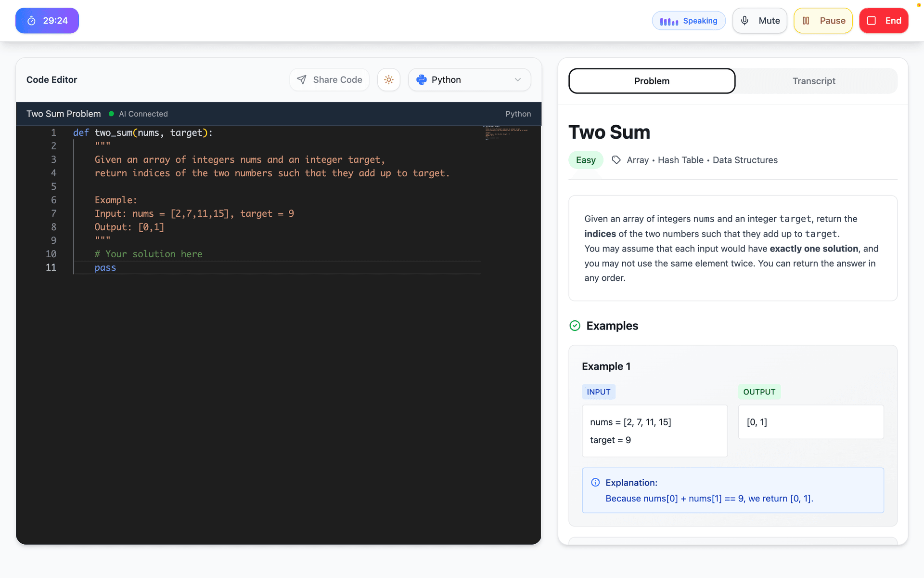Click the Share Code paper plane icon
Viewport: 924px width, 578px height.
coord(302,79)
